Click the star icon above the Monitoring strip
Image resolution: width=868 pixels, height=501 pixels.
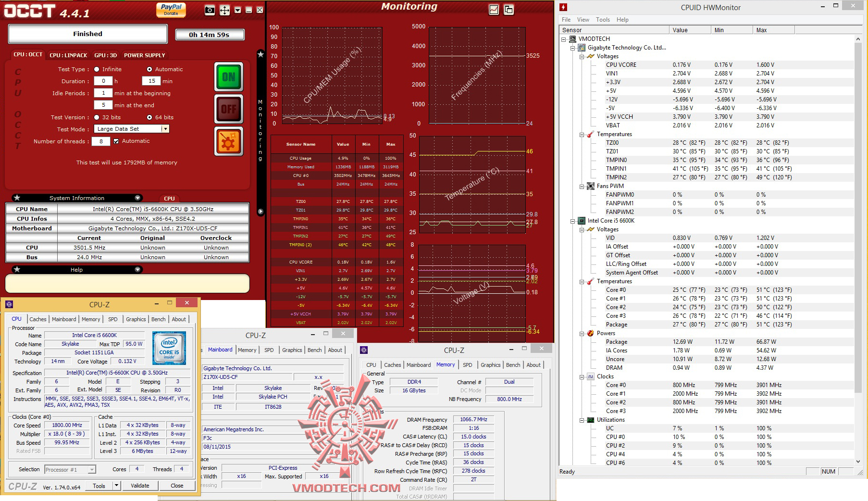[x=260, y=54]
